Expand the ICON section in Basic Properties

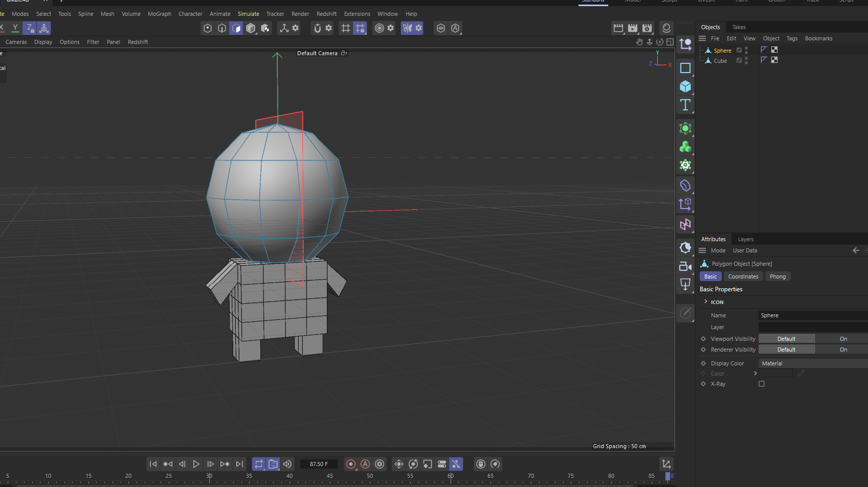[x=706, y=302]
